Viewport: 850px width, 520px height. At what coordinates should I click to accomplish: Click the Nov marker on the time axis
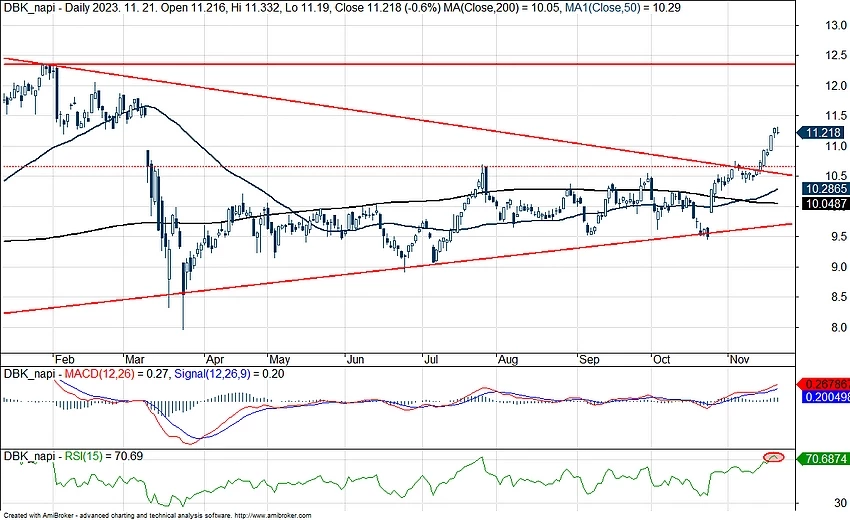pos(739,357)
